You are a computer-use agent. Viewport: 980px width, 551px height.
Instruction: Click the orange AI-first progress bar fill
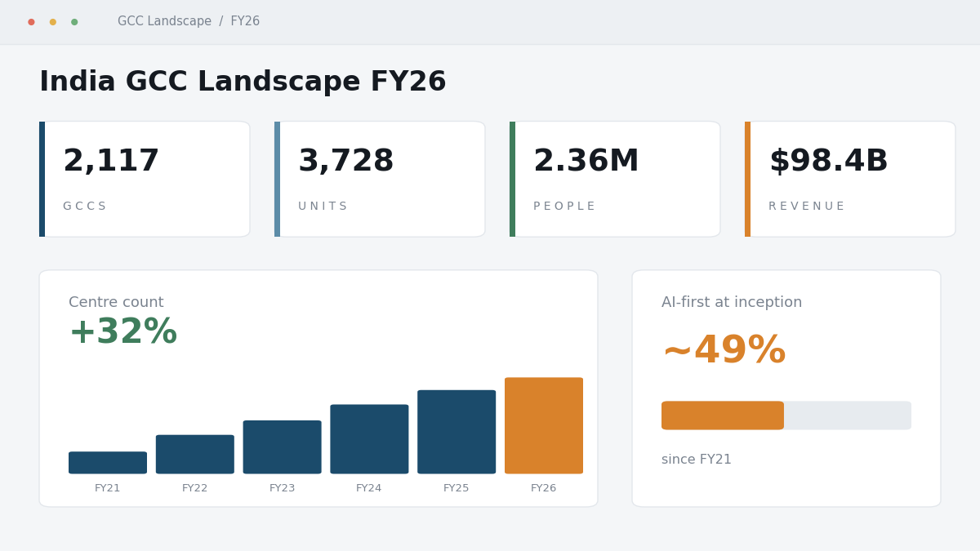[723, 415]
